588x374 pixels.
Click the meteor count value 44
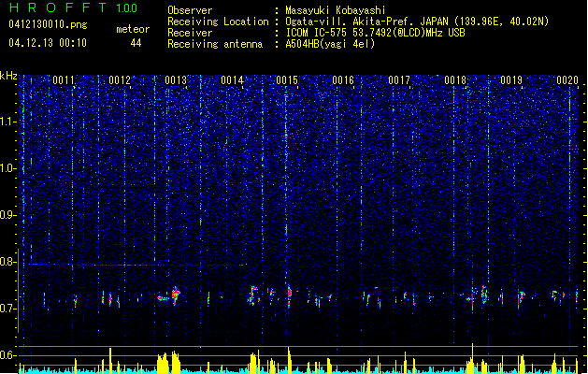pos(136,43)
